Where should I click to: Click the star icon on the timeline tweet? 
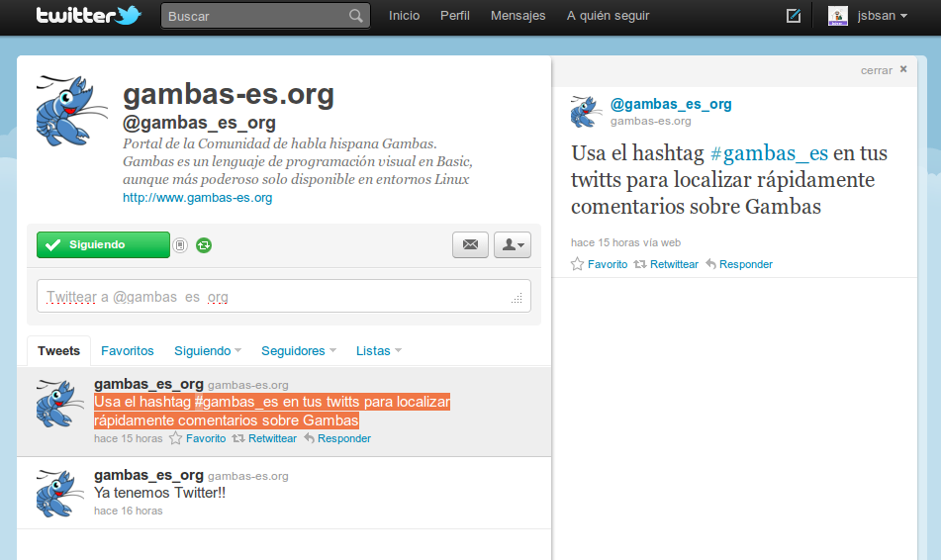(x=176, y=438)
